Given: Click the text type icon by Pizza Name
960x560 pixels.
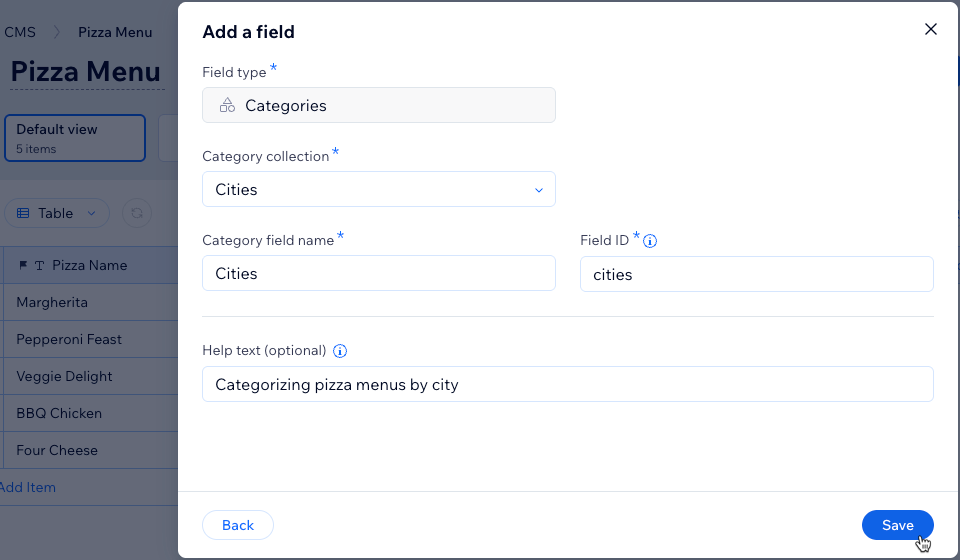Looking at the screenshot, I should coord(39,266).
